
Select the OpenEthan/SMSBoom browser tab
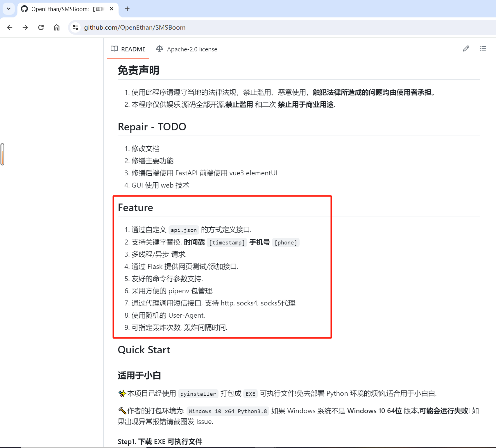coord(68,9)
